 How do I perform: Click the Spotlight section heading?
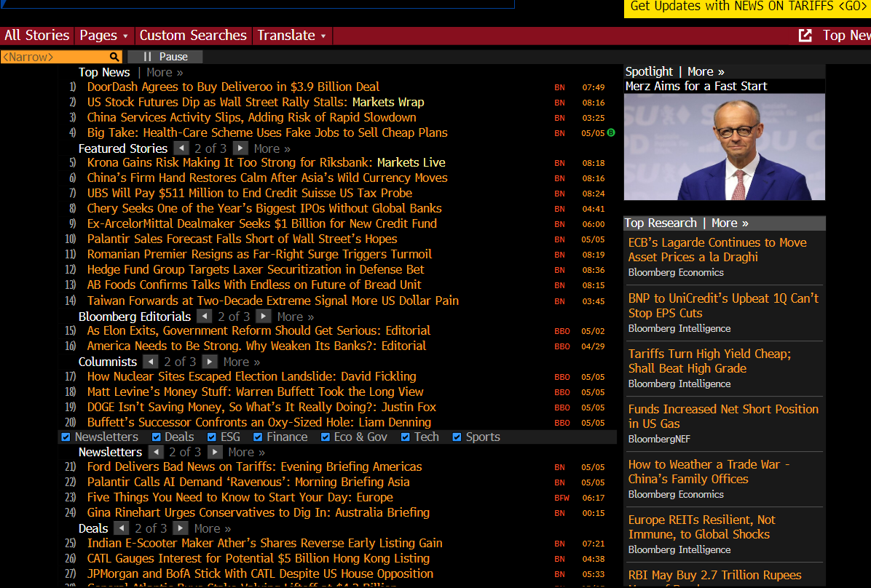tap(649, 71)
